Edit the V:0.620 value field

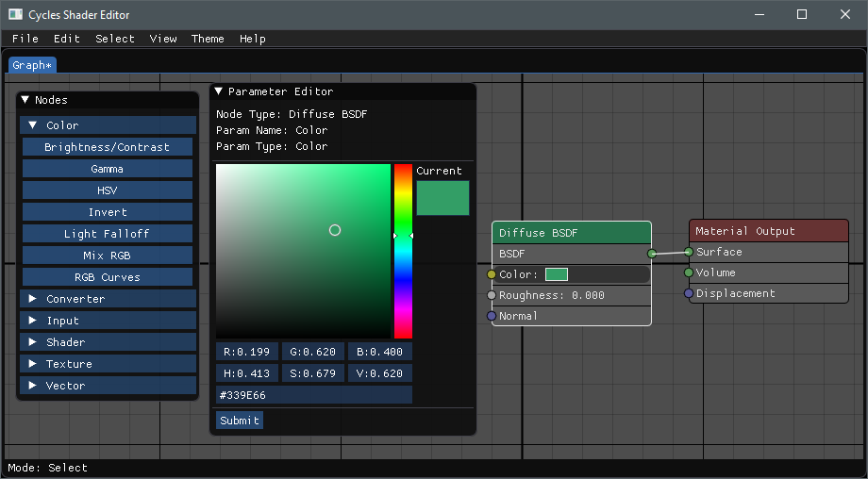pyautogui.click(x=379, y=372)
